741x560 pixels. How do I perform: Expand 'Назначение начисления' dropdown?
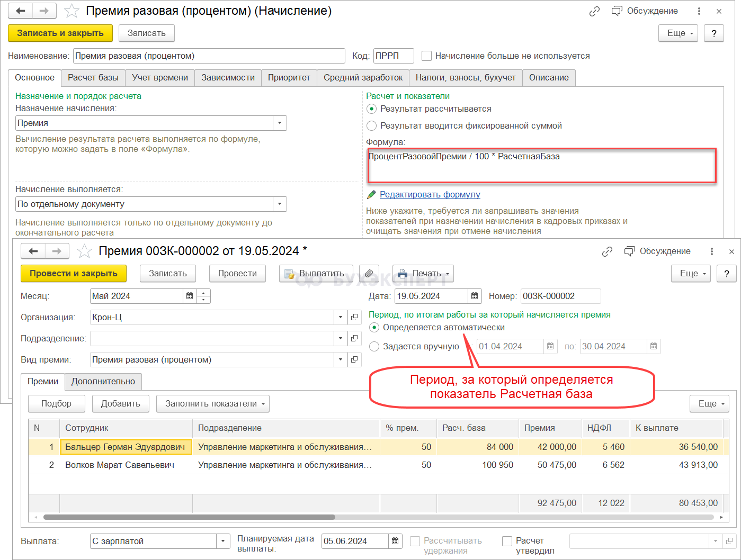(x=280, y=123)
